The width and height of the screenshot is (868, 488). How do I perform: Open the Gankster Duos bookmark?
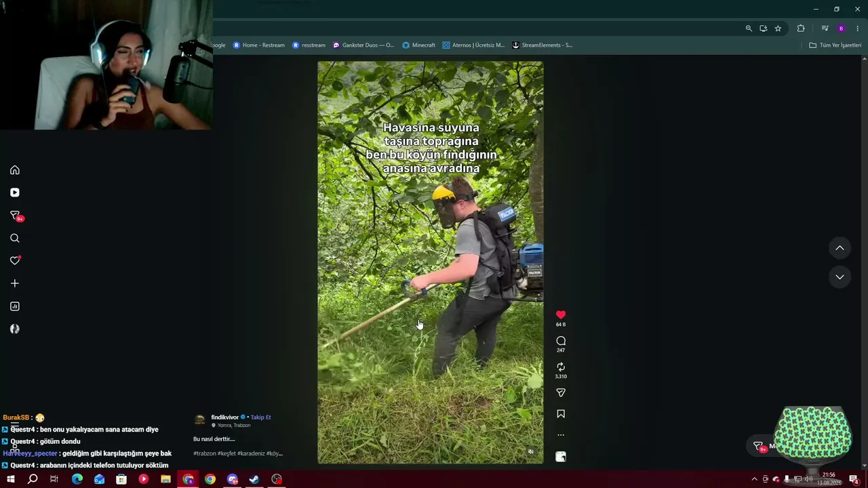(363, 45)
